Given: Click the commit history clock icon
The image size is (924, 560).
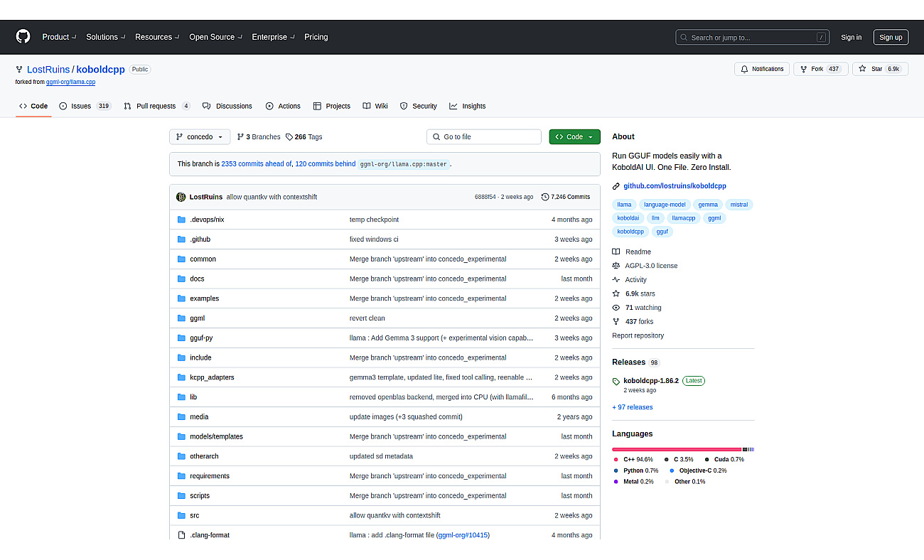Looking at the screenshot, I should coord(545,197).
